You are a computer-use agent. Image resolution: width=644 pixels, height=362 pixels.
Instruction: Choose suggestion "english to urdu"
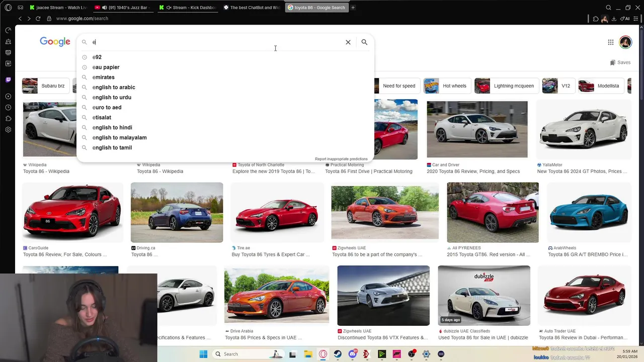[x=225, y=98]
